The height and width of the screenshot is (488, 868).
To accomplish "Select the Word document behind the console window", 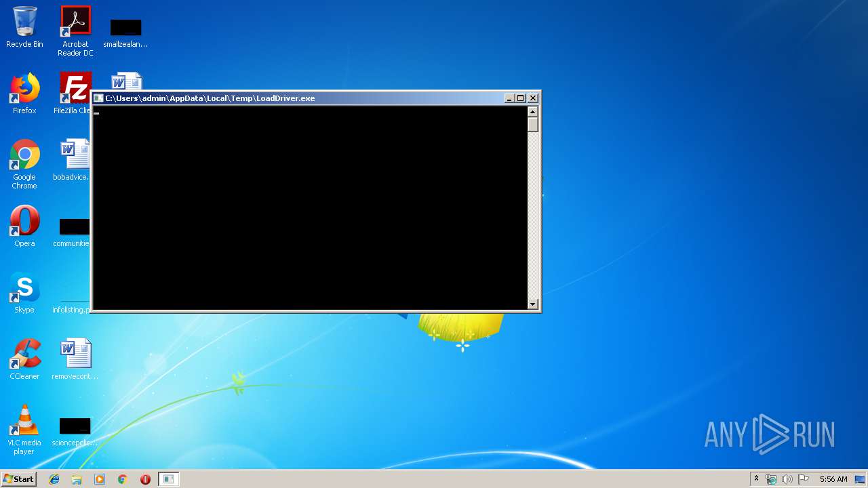I will (x=126, y=81).
